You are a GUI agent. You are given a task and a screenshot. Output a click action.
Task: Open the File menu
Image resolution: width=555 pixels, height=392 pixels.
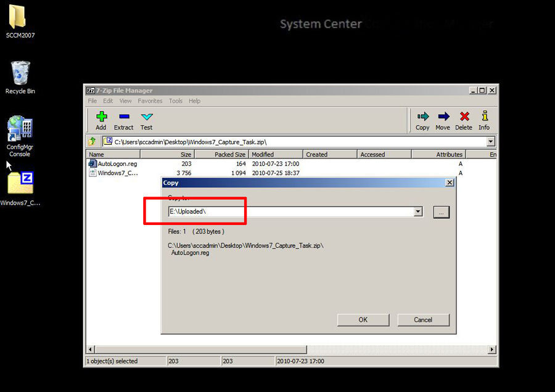tap(92, 101)
